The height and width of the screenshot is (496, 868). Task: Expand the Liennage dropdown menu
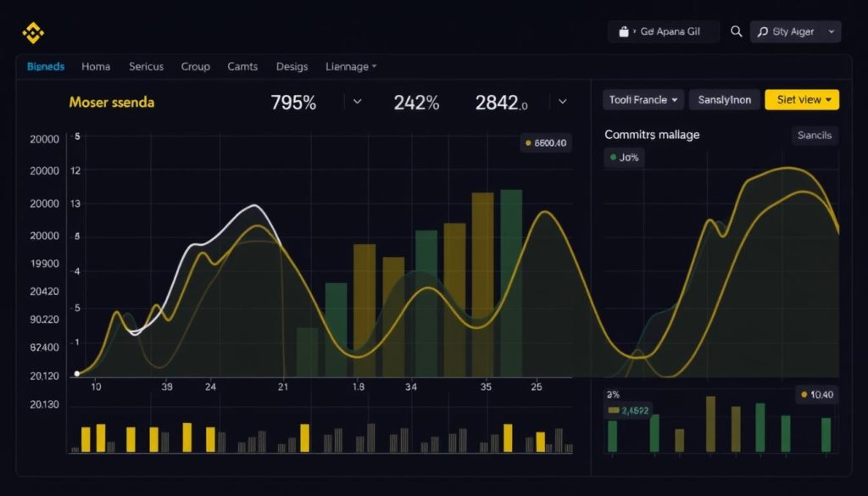tap(351, 66)
